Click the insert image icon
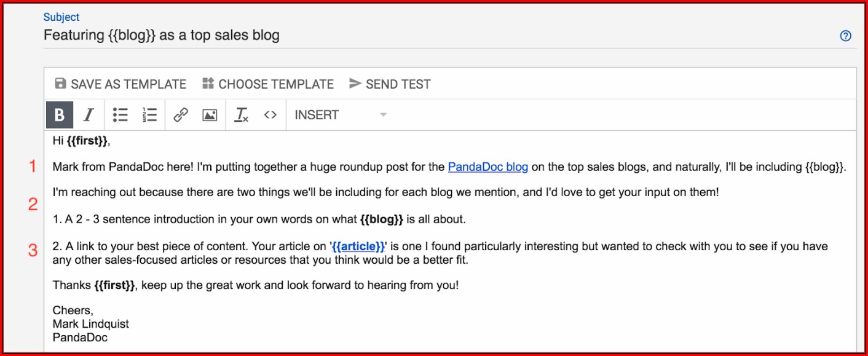This screenshot has height=356, width=868. pyautogui.click(x=210, y=115)
